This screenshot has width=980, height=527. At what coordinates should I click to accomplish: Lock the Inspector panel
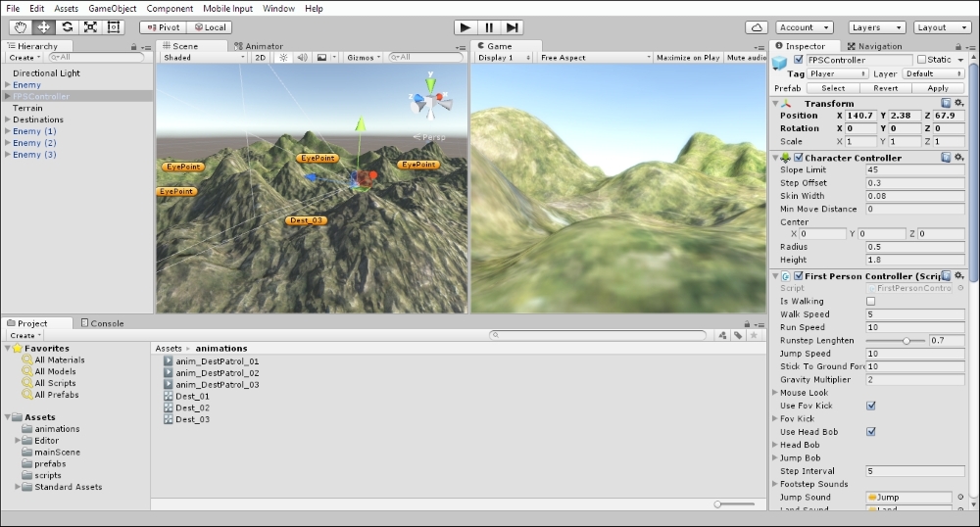click(958, 47)
